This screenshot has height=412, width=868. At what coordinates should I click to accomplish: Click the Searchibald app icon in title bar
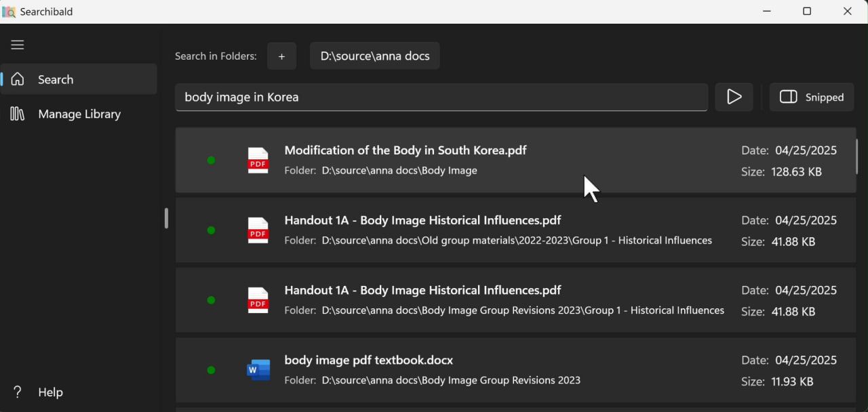tap(9, 12)
